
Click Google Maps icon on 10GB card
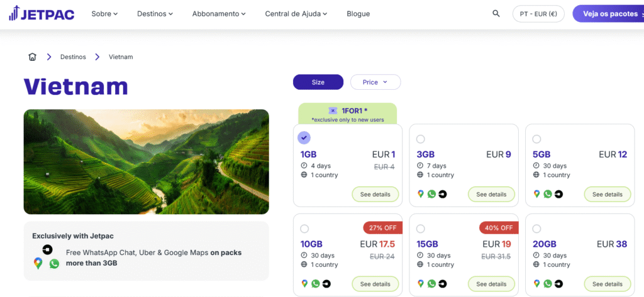(x=304, y=283)
